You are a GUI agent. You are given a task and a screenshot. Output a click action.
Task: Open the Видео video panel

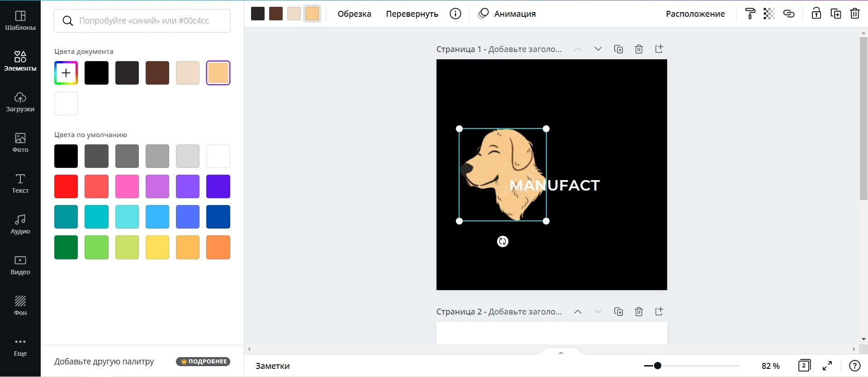point(20,265)
